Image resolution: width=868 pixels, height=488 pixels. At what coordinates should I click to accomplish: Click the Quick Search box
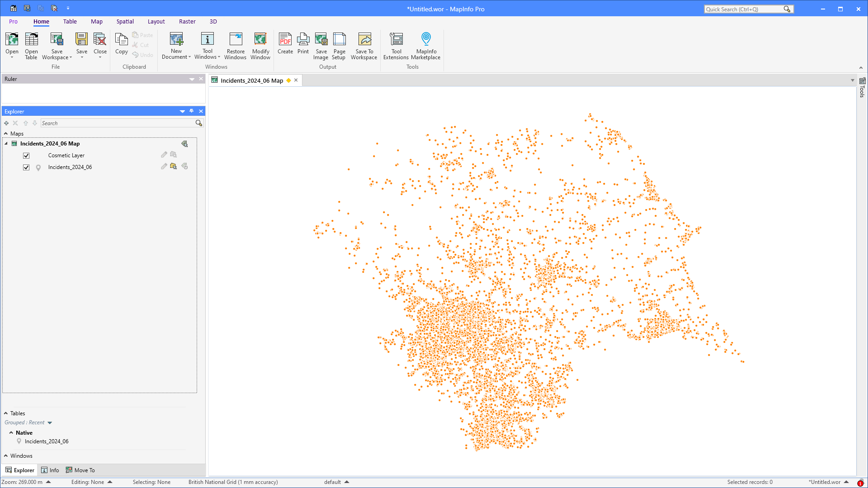744,9
